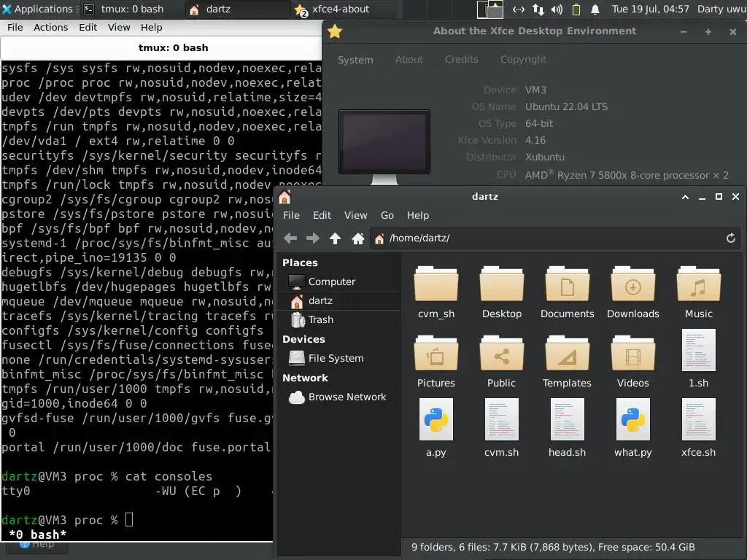This screenshot has height=560, width=747.
Task: Select File System under Devices
Action: click(x=339, y=358)
